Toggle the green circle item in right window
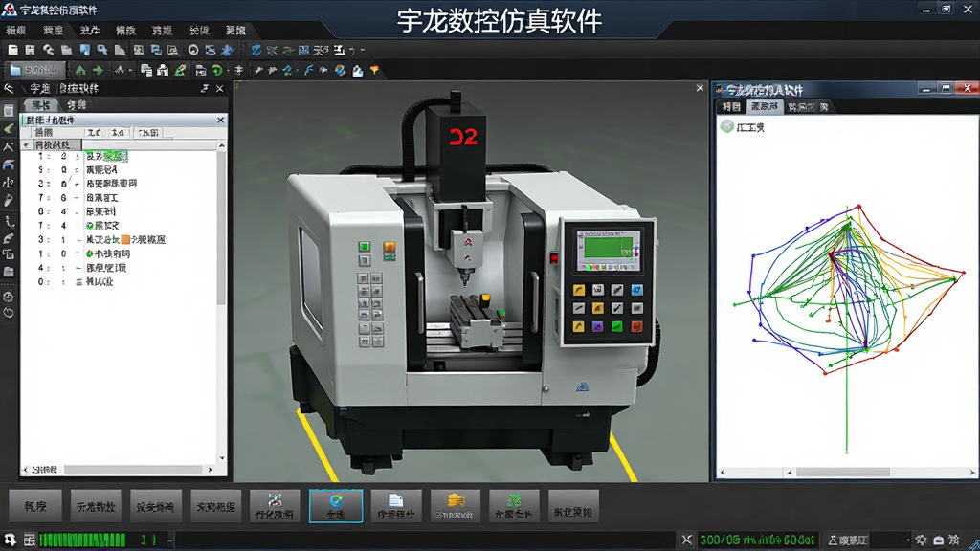The width and height of the screenshot is (980, 551). (x=727, y=127)
